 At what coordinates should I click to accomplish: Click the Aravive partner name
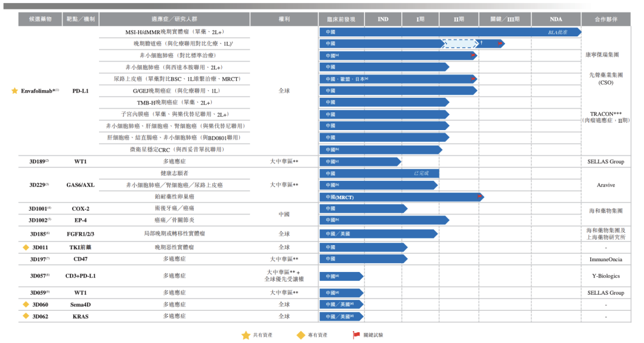[606, 186]
